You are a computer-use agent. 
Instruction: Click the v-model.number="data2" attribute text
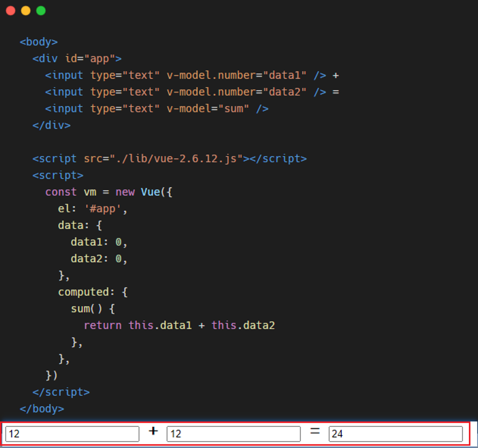[x=237, y=92]
